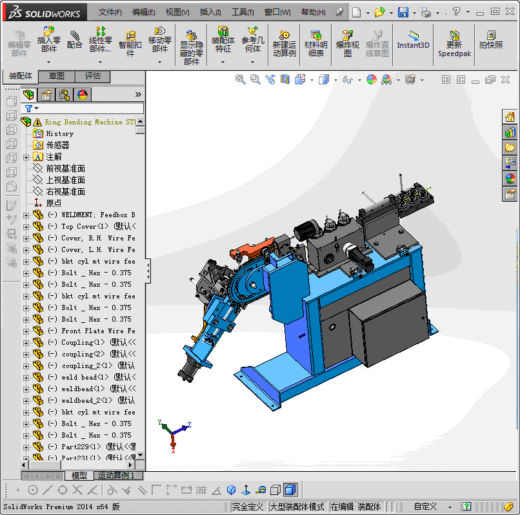Open the 工具 menu
The width and height of the screenshot is (520, 515).
(x=243, y=13)
